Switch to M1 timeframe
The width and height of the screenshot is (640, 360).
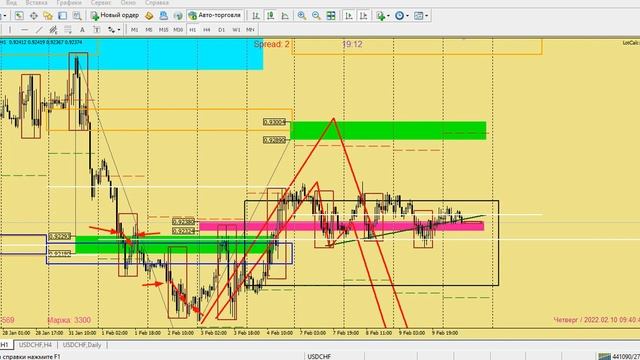coord(134,30)
